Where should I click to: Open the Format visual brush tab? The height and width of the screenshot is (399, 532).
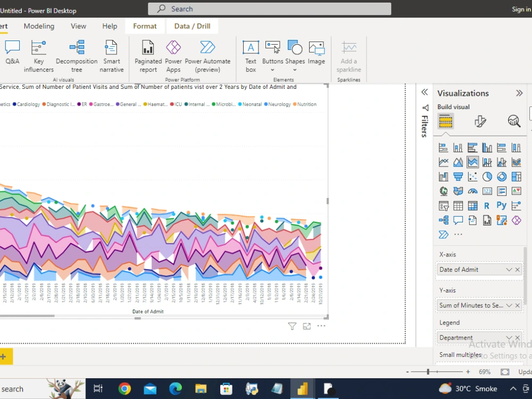tap(480, 121)
